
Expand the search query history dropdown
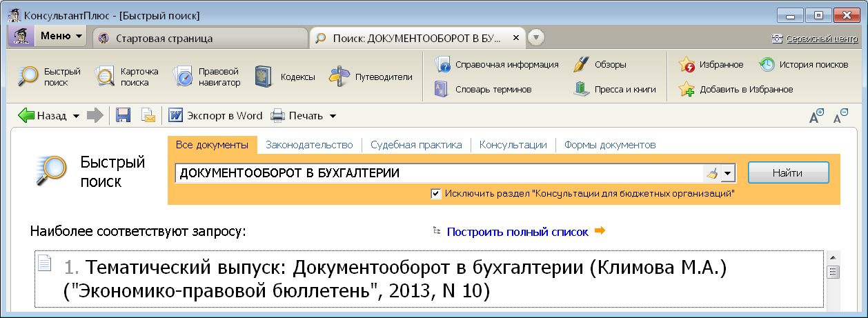(727, 172)
